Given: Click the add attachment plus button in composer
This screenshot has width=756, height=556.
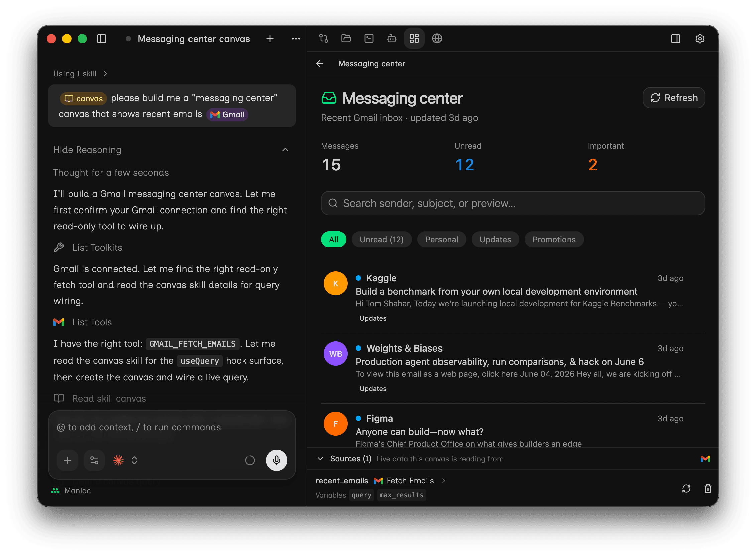Looking at the screenshot, I should [67, 460].
